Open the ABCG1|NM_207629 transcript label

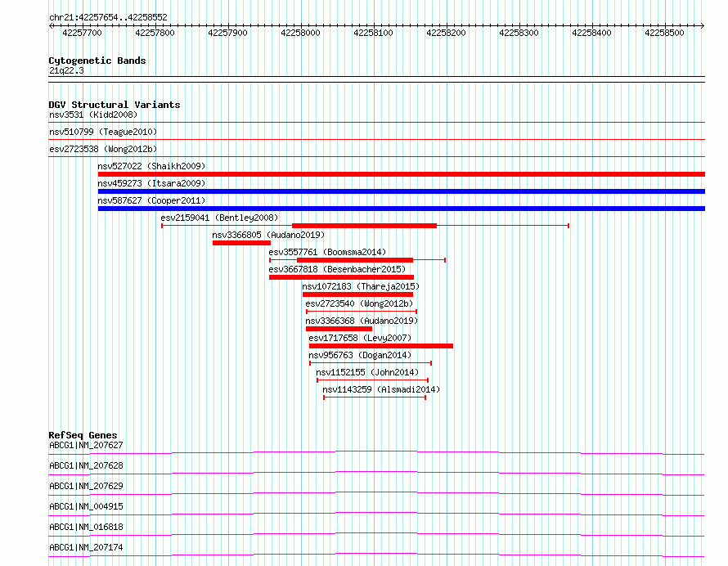87,486
